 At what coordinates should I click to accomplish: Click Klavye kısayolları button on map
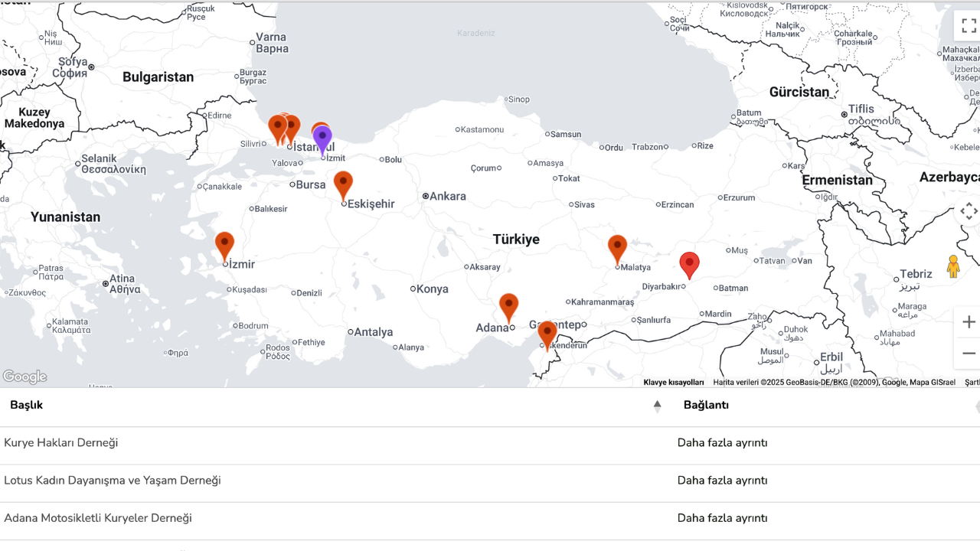coord(673,383)
